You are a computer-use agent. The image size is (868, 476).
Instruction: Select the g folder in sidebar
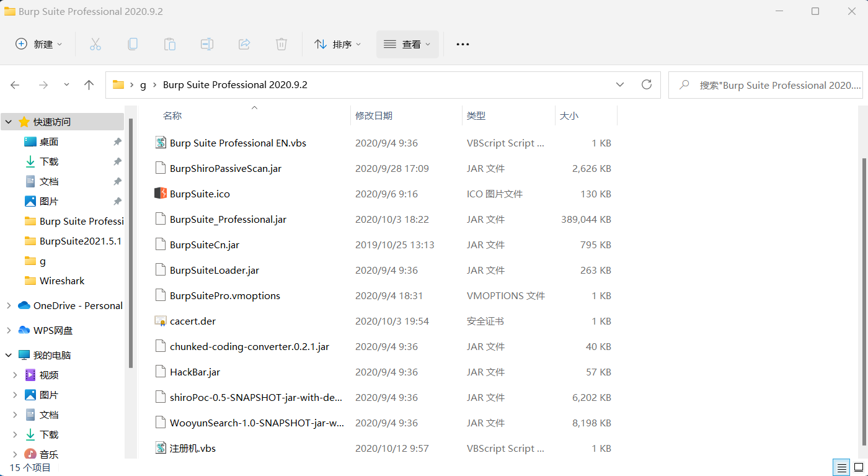35,261
